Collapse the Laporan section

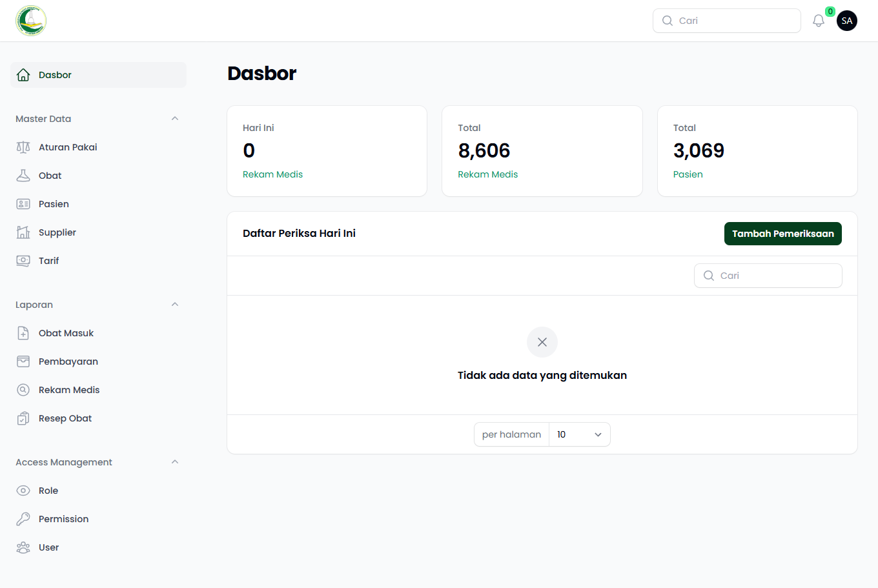coord(175,305)
